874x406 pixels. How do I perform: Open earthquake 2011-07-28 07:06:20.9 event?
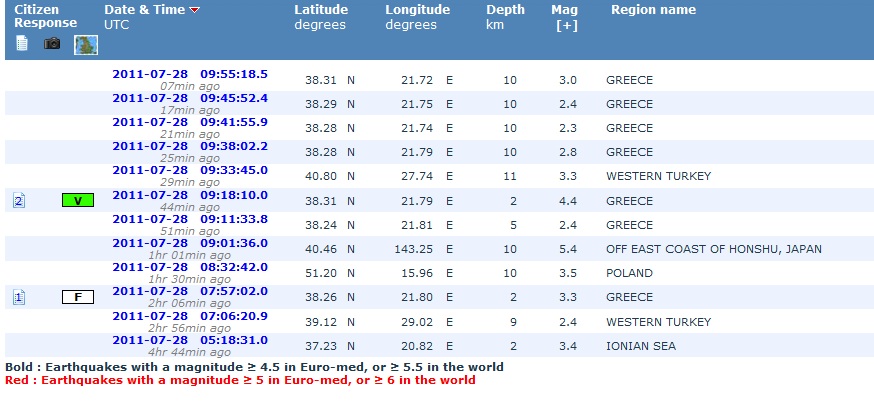tap(189, 315)
